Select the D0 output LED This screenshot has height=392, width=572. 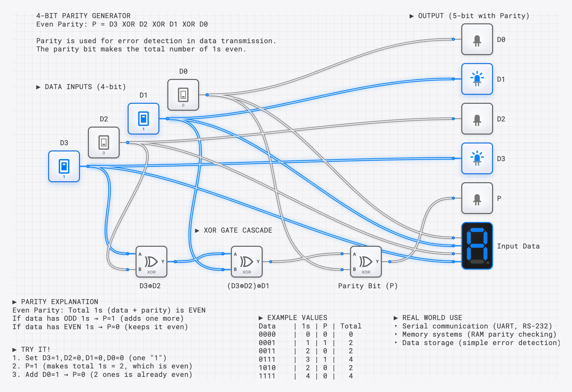(477, 39)
